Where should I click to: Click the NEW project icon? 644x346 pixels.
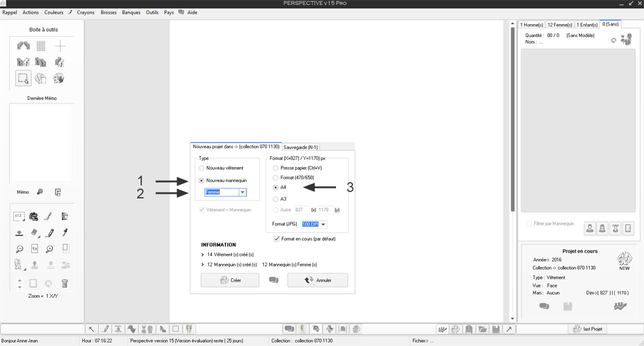coord(624,260)
